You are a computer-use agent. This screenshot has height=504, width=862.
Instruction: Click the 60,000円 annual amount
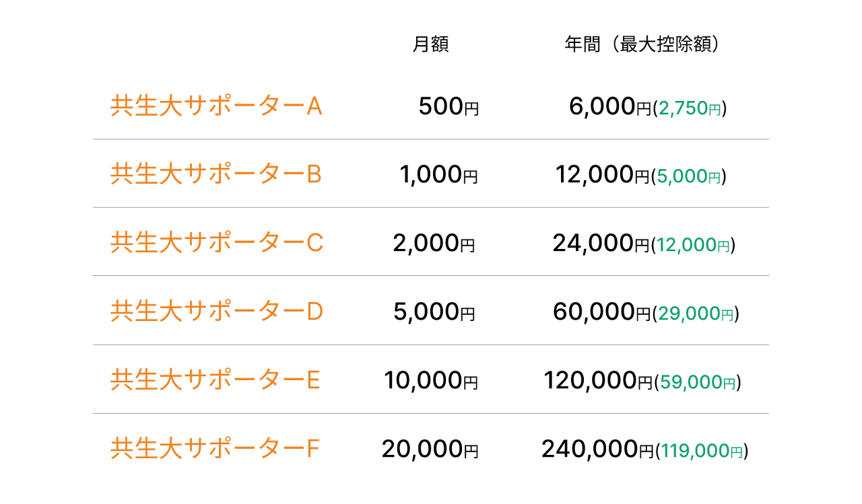point(602,312)
